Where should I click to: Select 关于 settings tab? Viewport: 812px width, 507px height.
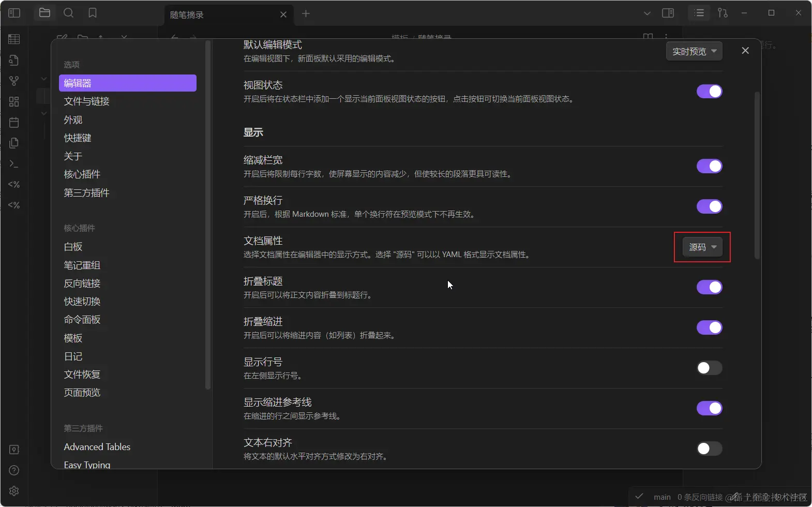[128, 156]
